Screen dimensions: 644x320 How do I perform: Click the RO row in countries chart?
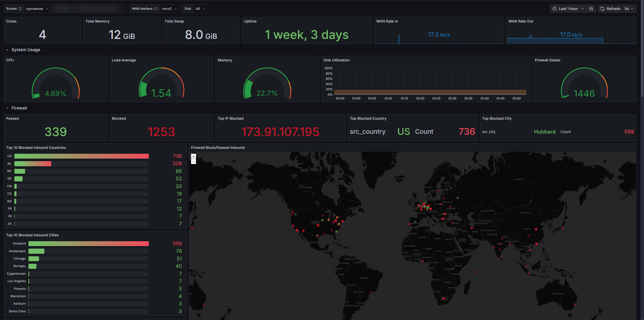coord(94,171)
